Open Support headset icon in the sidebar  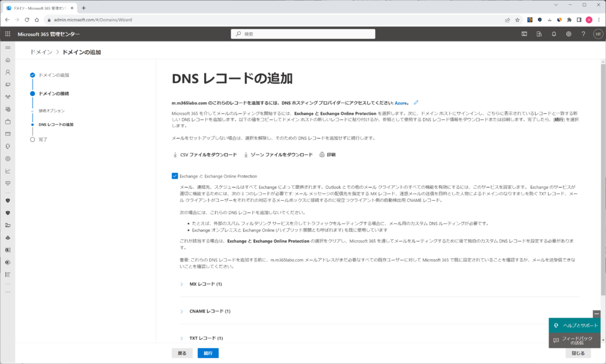pyautogui.click(x=8, y=146)
